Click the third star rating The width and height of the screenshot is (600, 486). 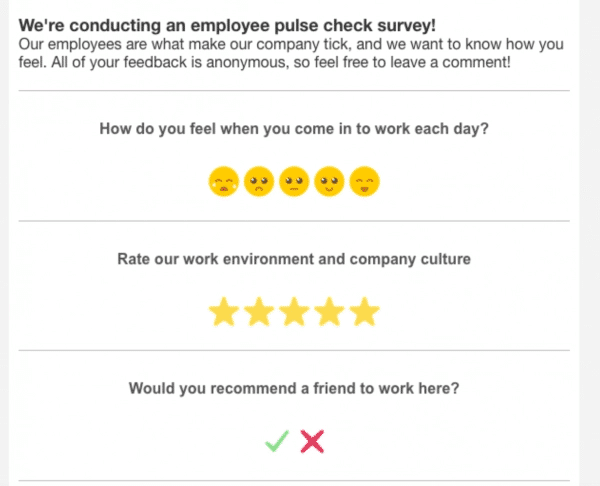coord(294,312)
